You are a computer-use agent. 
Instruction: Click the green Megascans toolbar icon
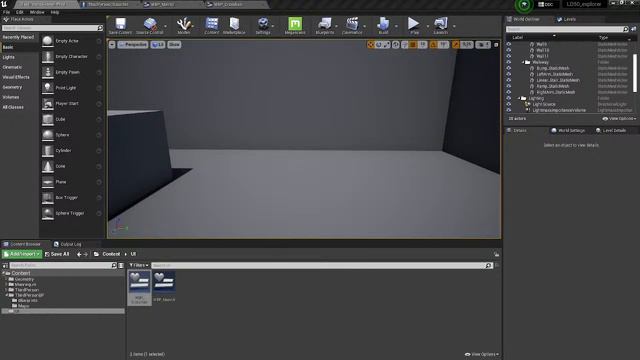click(x=295, y=25)
